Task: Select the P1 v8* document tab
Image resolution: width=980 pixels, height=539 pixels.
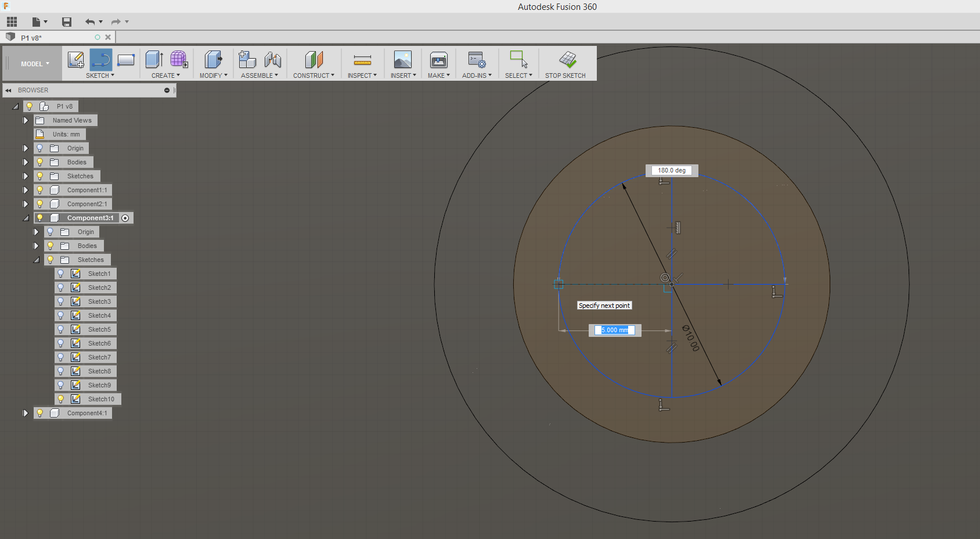Action: [x=58, y=37]
